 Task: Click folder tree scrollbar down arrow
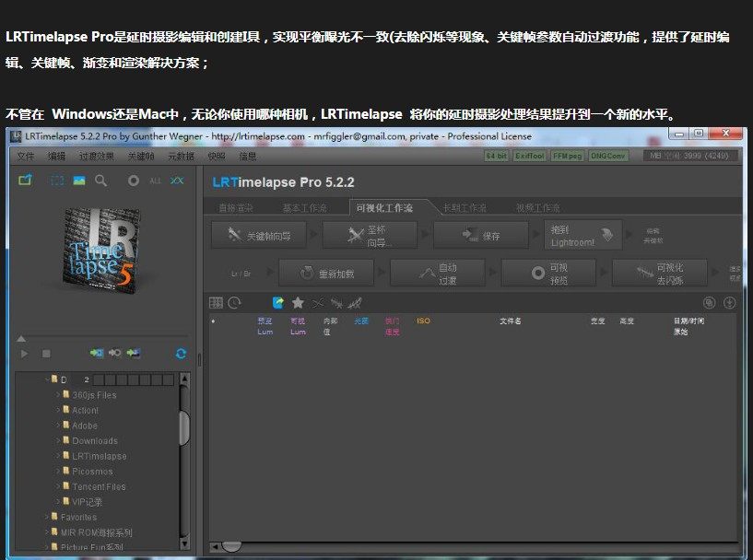(x=184, y=543)
